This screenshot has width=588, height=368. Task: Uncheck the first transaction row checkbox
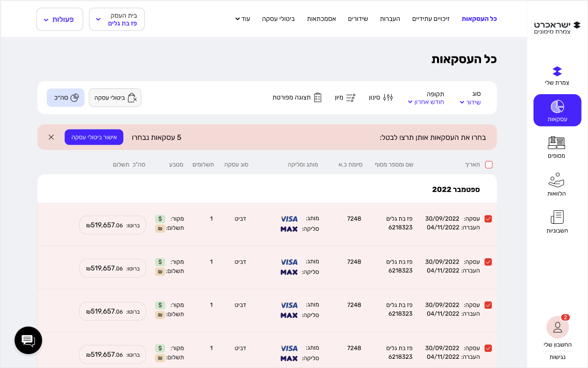488,219
